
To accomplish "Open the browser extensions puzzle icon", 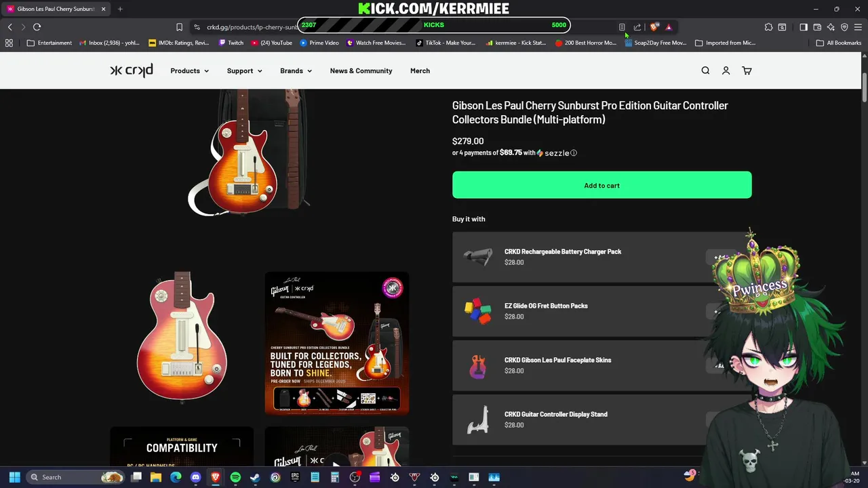I will tap(768, 27).
